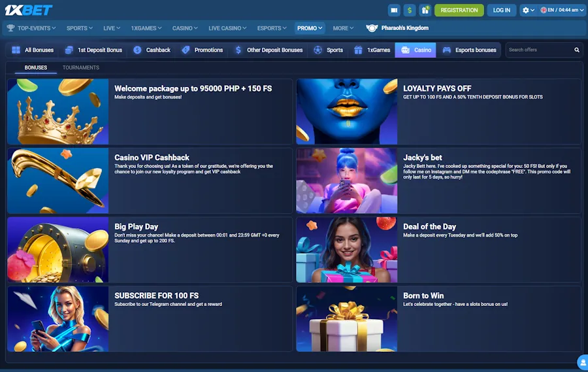Select the All Bonuses category
This screenshot has height=372, width=588.
(33, 50)
